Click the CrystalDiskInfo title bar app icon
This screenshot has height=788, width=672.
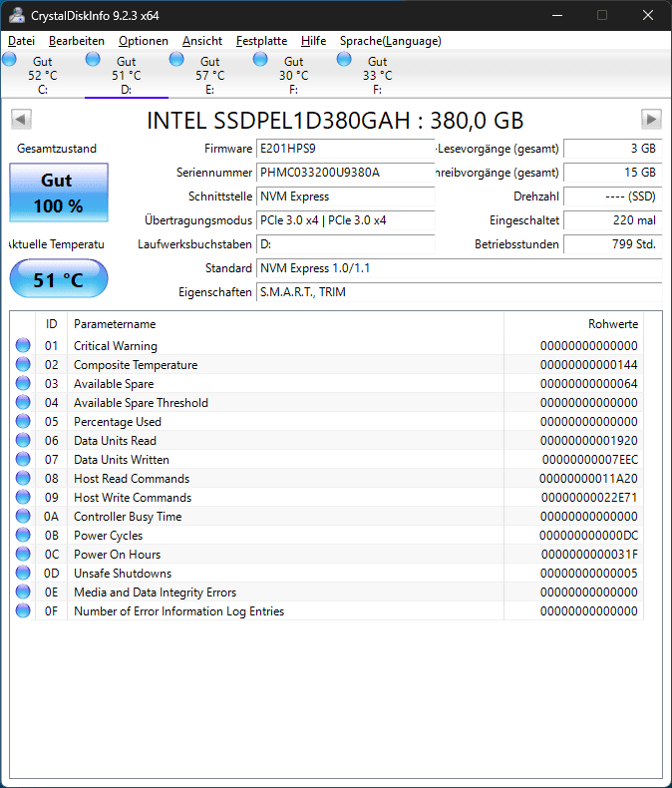pos(17,15)
